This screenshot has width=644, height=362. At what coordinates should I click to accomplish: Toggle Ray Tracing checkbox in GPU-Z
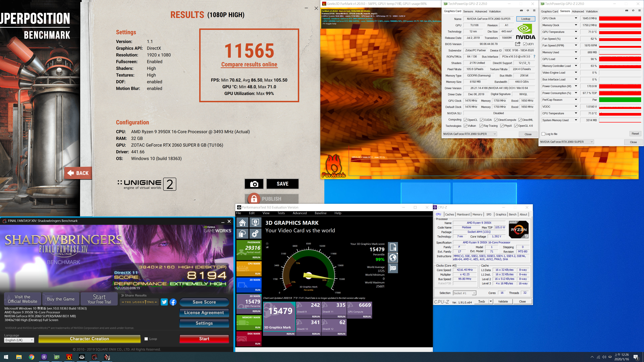(x=481, y=126)
